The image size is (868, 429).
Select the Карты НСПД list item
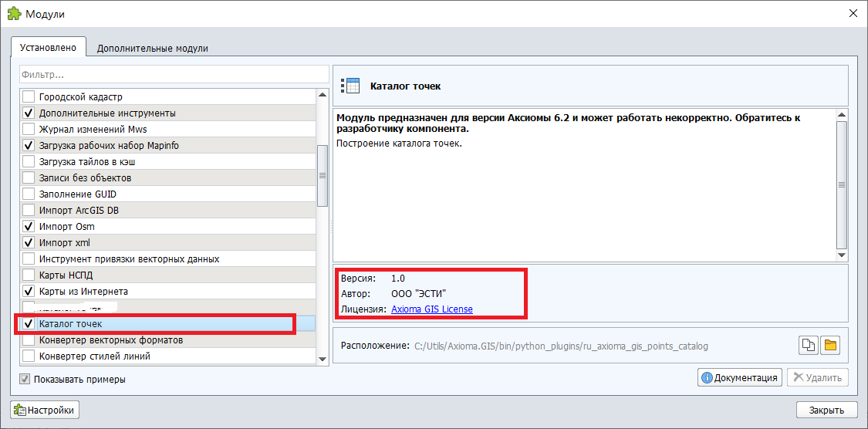tap(66, 275)
